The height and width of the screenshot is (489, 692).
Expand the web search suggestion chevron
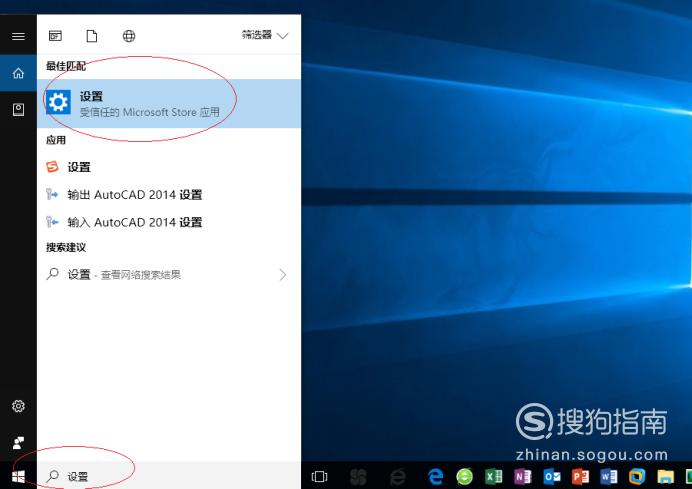point(283,275)
